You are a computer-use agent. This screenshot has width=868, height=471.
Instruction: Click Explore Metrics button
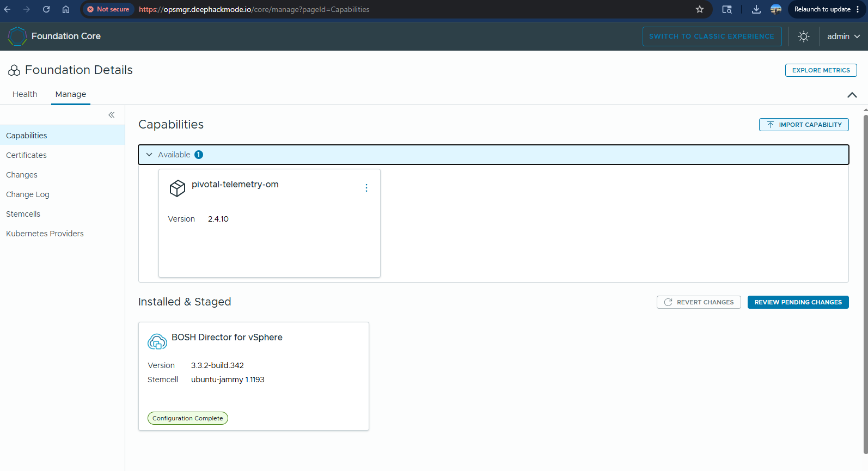821,70
